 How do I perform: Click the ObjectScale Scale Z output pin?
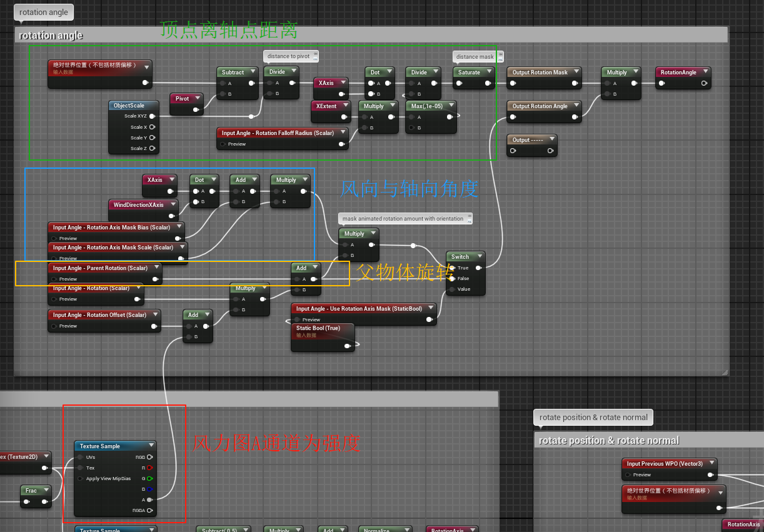pyautogui.click(x=152, y=149)
